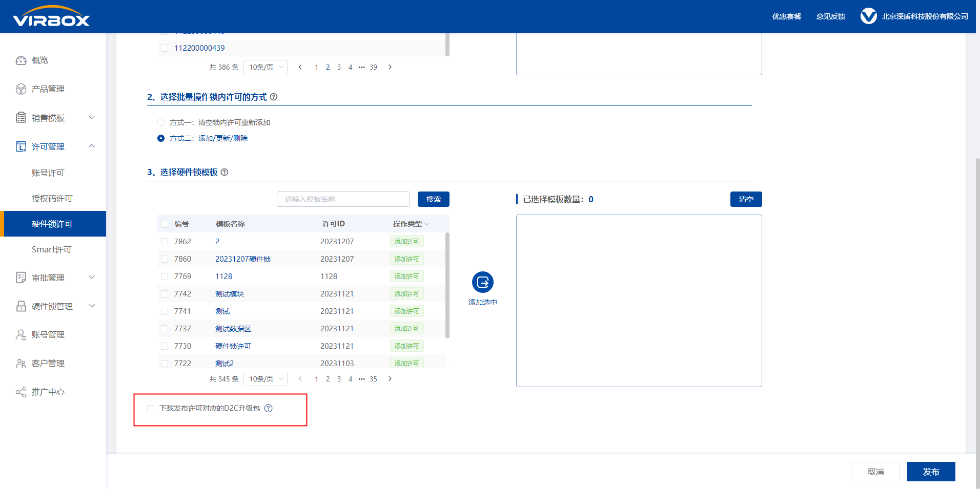980x489 pixels.
Task: Open 优惠套餐 in top header
Action: point(787,16)
